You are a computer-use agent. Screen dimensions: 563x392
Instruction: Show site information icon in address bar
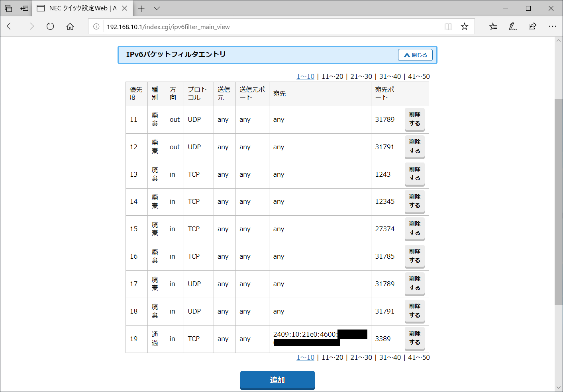96,27
